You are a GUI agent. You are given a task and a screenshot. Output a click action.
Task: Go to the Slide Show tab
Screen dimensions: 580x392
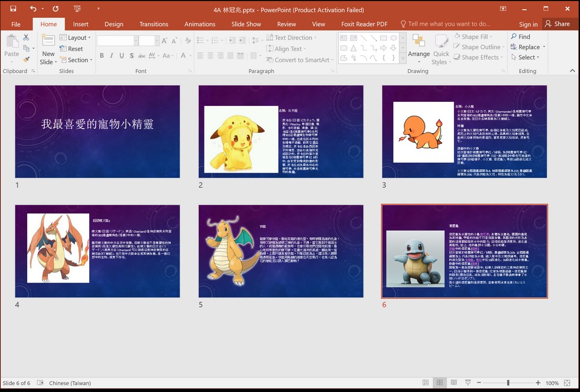click(247, 24)
